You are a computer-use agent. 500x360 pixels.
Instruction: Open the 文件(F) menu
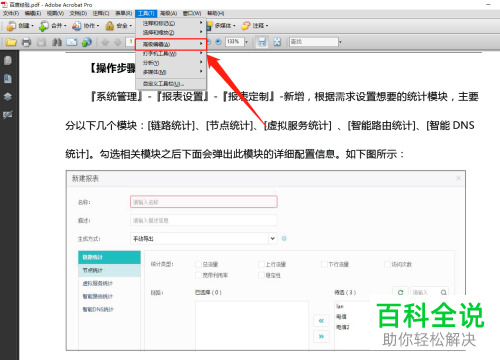point(11,13)
